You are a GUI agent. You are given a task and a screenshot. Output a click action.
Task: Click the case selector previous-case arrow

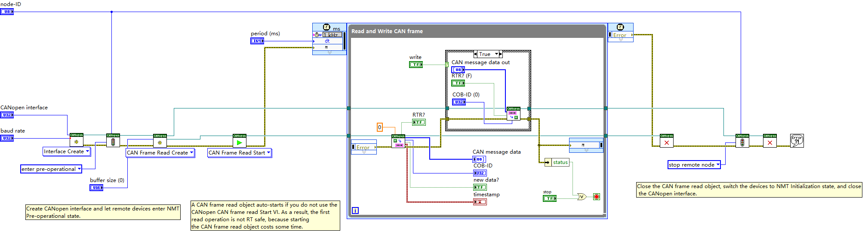pyautogui.click(x=475, y=54)
